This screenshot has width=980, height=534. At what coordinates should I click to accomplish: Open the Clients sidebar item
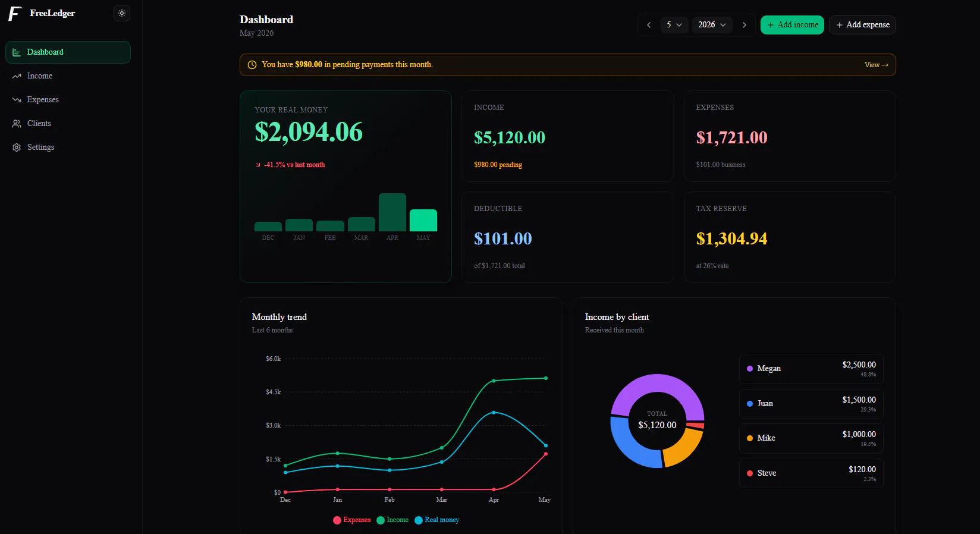pos(68,124)
